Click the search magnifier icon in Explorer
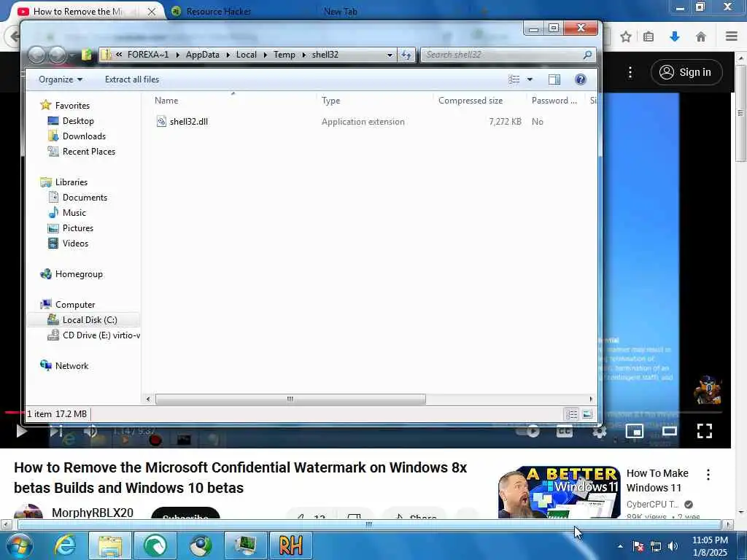The height and width of the screenshot is (560, 747). (587, 55)
